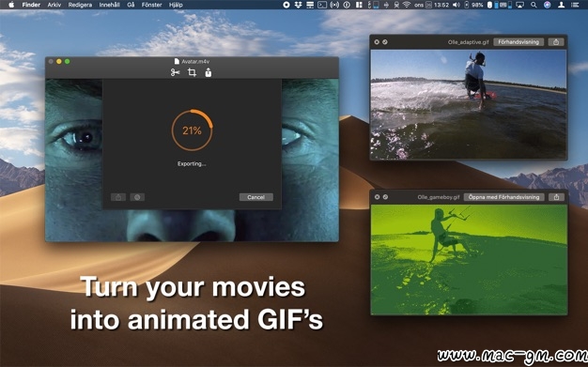This screenshot has width=588, height=367.
Task: Click the share button in export dialog
Action: click(x=118, y=197)
